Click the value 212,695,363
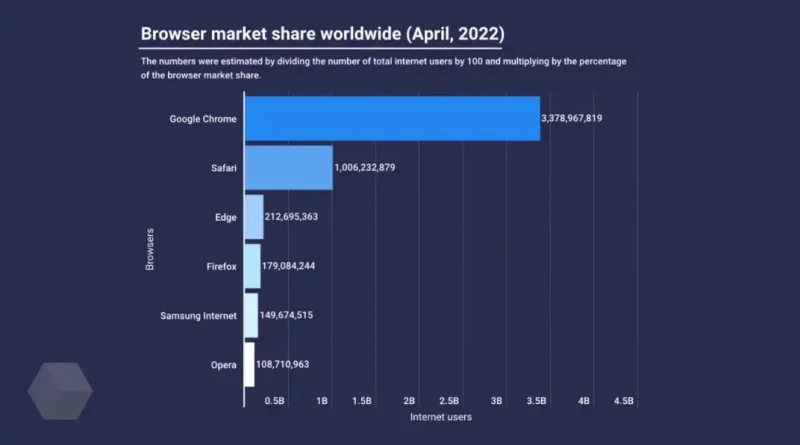800x445 pixels. pos(291,217)
